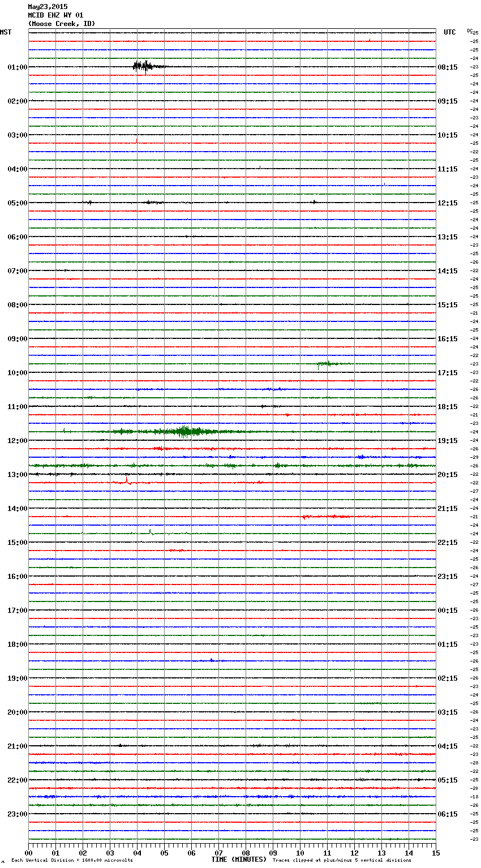Click minute tick 15 on bottom axis
The image size is (481, 868).
(436, 853)
